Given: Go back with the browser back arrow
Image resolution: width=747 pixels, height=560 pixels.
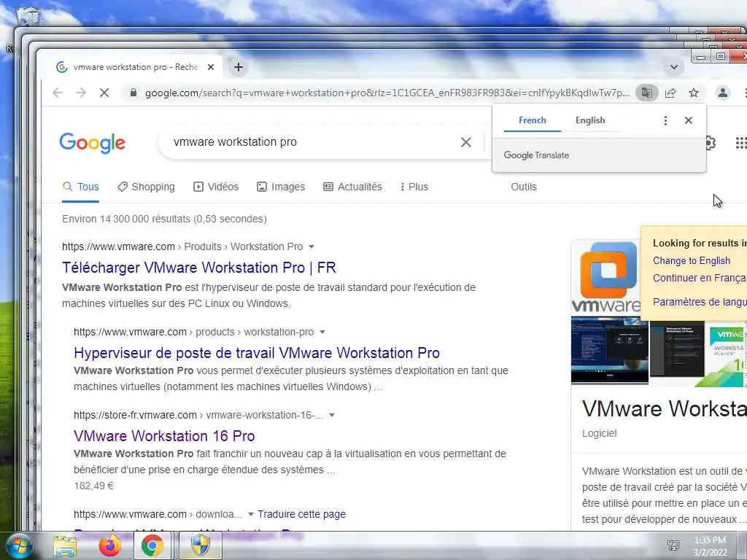Looking at the screenshot, I should click(x=58, y=93).
